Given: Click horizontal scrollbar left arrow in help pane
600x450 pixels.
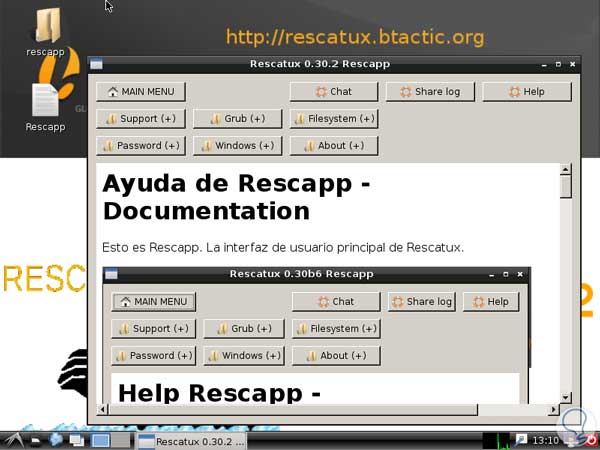Looking at the screenshot, I should click(102, 409).
